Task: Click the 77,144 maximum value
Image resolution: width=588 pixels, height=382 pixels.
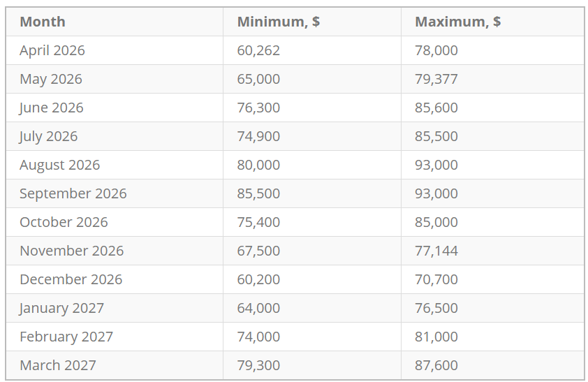Action: (x=436, y=251)
